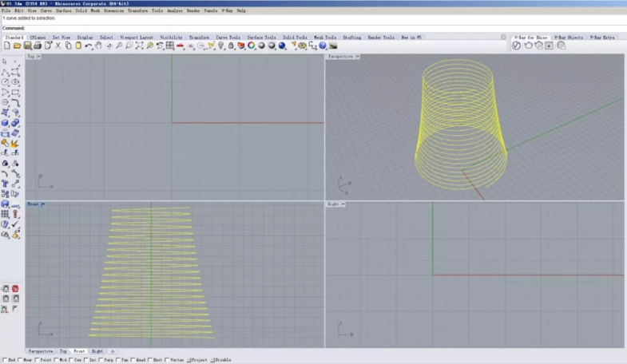Toggle the Mid osnap checkbox
The height and width of the screenshot is (364, 627).
(56, 360)
